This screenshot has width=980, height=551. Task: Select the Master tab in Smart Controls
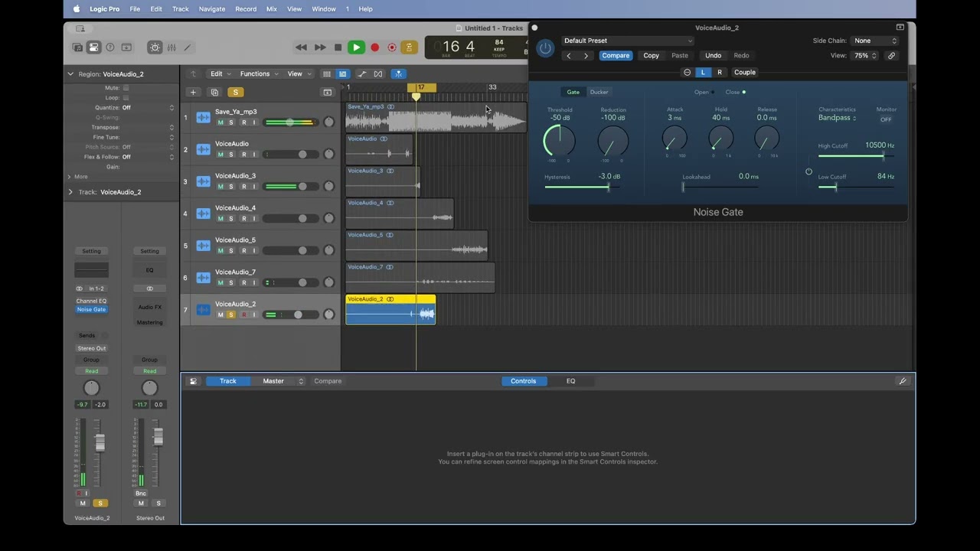point(273,381)
